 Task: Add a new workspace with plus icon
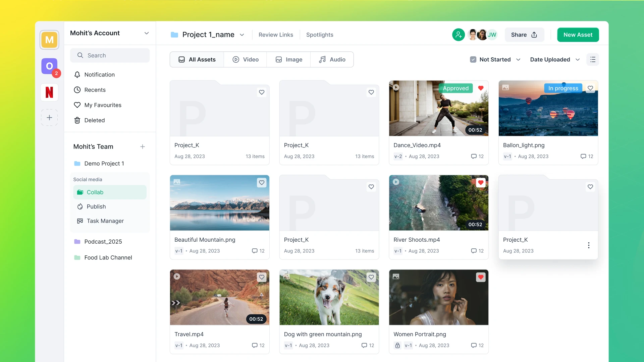click(x=49, y=118)
